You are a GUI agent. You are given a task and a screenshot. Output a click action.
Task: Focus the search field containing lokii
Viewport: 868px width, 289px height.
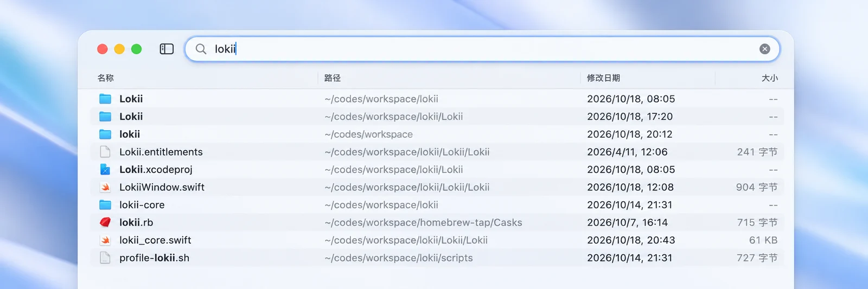482,49
